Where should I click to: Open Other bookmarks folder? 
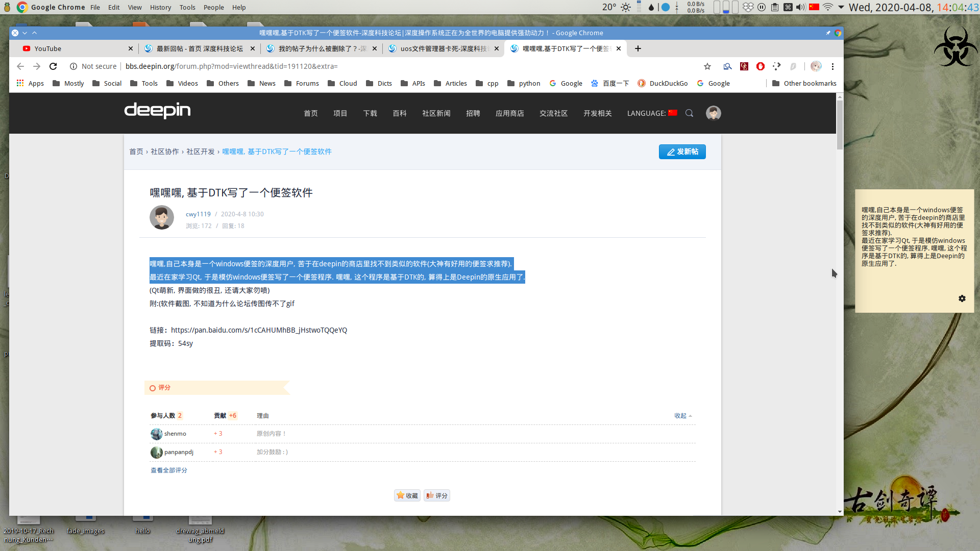[804, 83]
